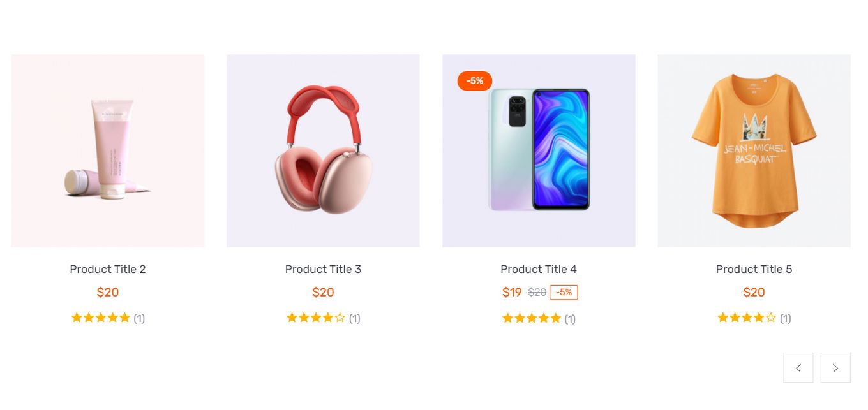Viewport: 868px width, 410px height.
Task: Click the orange -5% badge on the phone image
Action: [475, 81]
